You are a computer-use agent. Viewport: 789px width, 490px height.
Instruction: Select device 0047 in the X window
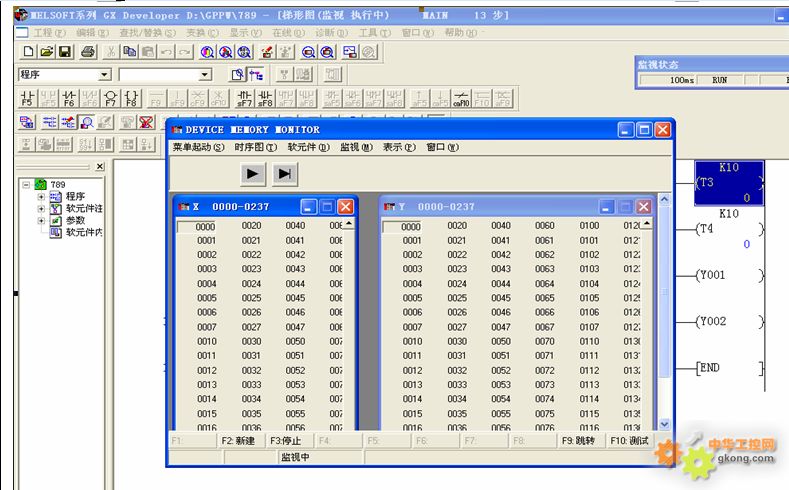tap(295, 327)
